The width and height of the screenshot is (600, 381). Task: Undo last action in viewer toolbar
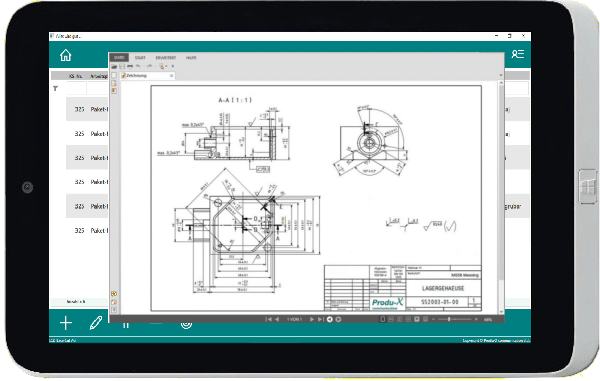[x=138, y=66]
